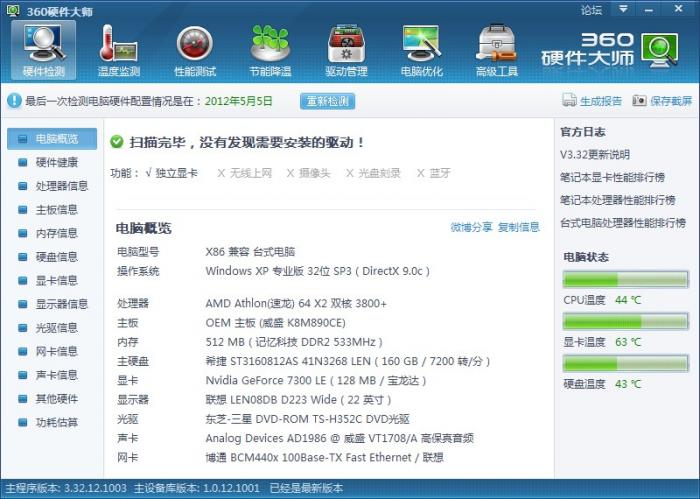Viewport: 700px width, 499px height.
Task: Click the blue info exclamation icon
Action: pyautogui.click(x=14, y=101)
